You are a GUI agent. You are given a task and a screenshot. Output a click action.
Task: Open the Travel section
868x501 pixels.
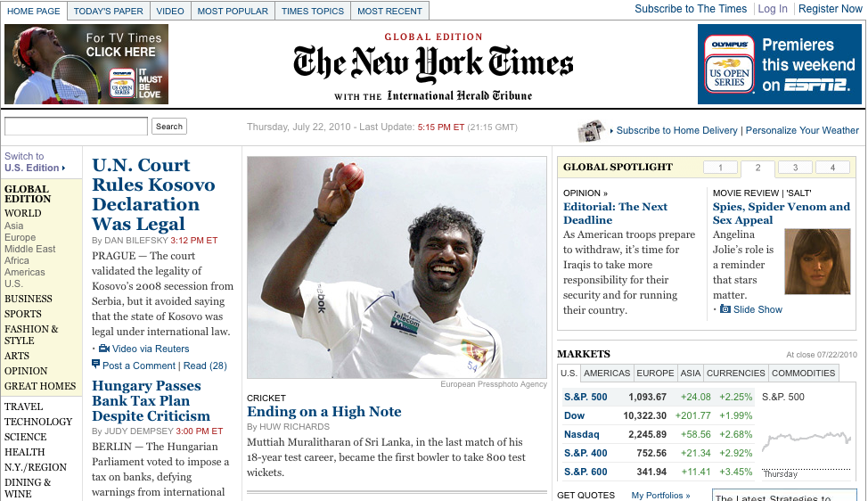coord(23,407)
